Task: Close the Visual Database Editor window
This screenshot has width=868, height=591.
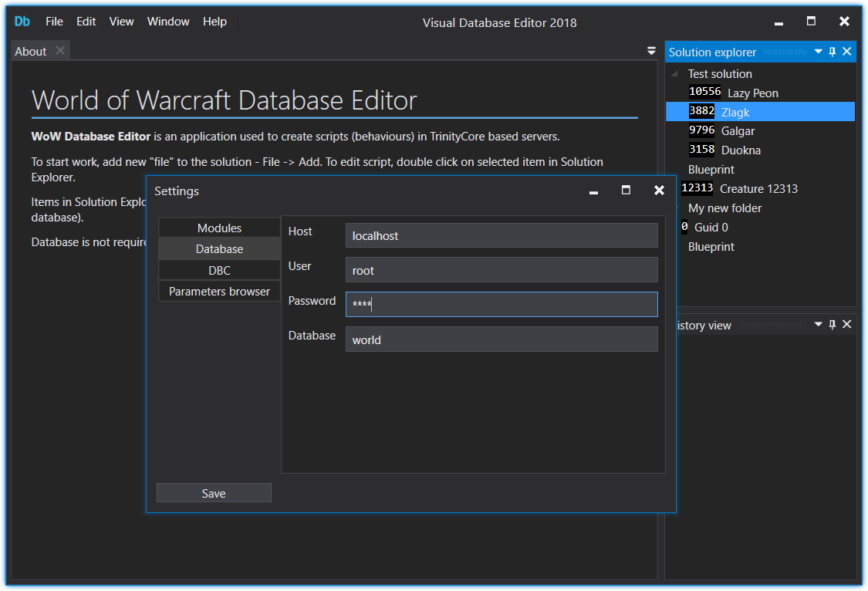Action: tap(844, 21)
